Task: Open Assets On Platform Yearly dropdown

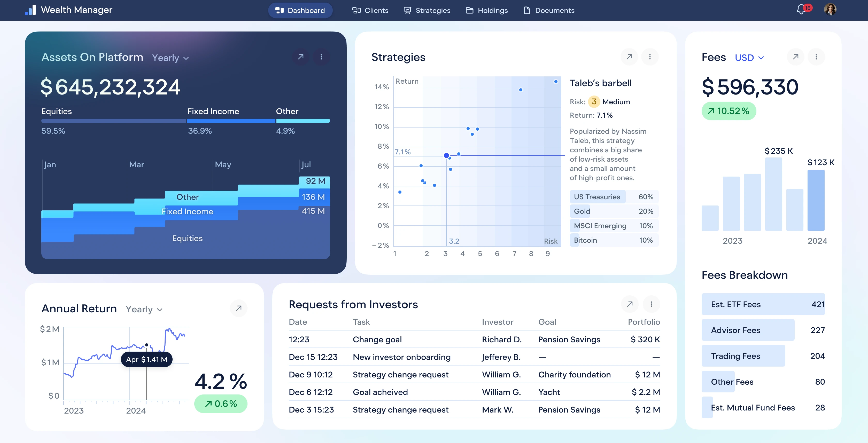Action: click(x=170, y=58)
